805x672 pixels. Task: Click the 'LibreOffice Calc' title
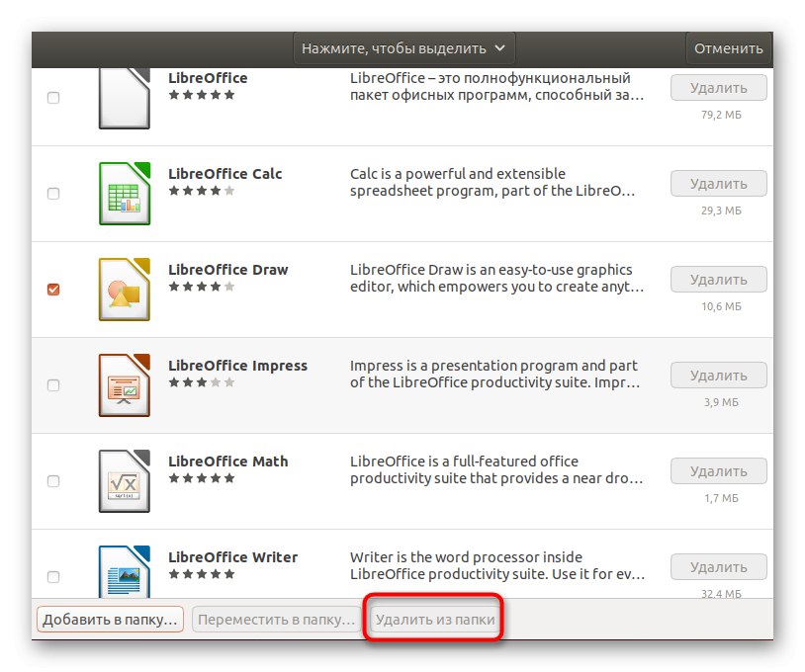click(x=225, y=174)
